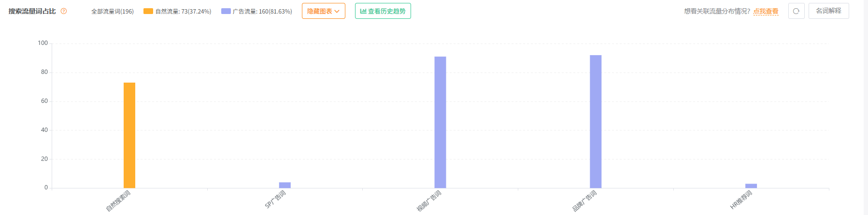Image resolution: width=868 pixels, height=215 pixels.
Task: Click the chart icon in 查看历史趋势
Action: pos(363,11)
